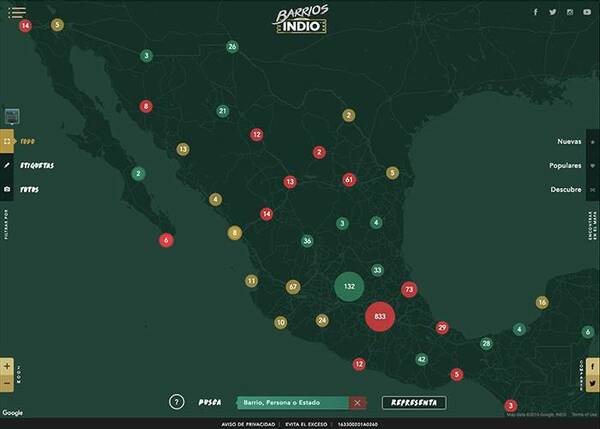Open the Instagram page from header
This screenshot has height=429, width=600.
click(x=570, y=12)
